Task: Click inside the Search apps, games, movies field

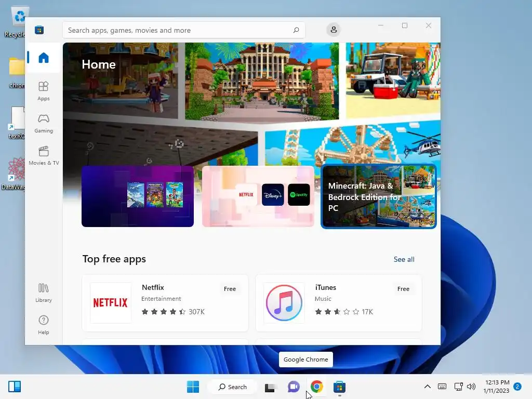Action: (x=183, y=30)
